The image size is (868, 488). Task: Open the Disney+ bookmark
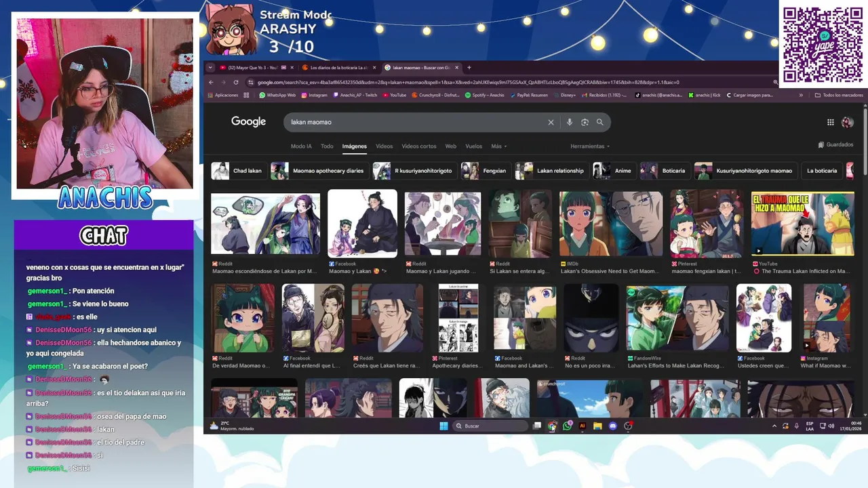coord(565,95)
